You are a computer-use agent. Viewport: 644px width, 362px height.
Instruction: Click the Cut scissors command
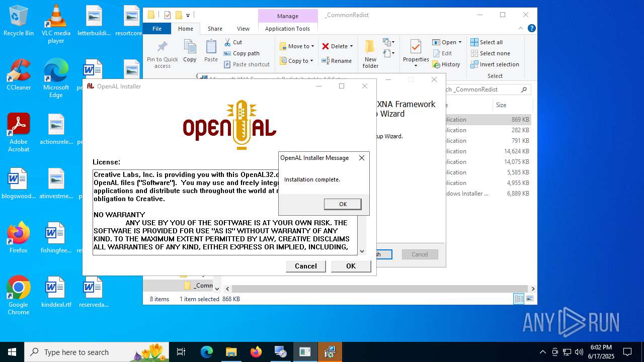point(233,42)
